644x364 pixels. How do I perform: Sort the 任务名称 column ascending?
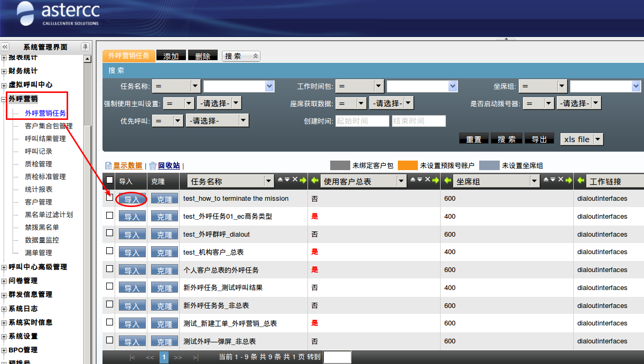tap(281, 180)
